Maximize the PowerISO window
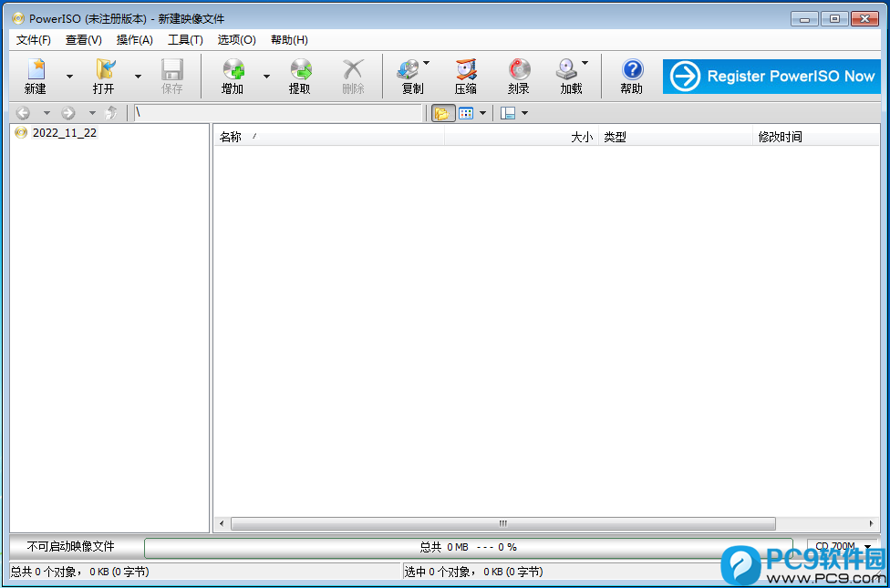 coord(834,19)
